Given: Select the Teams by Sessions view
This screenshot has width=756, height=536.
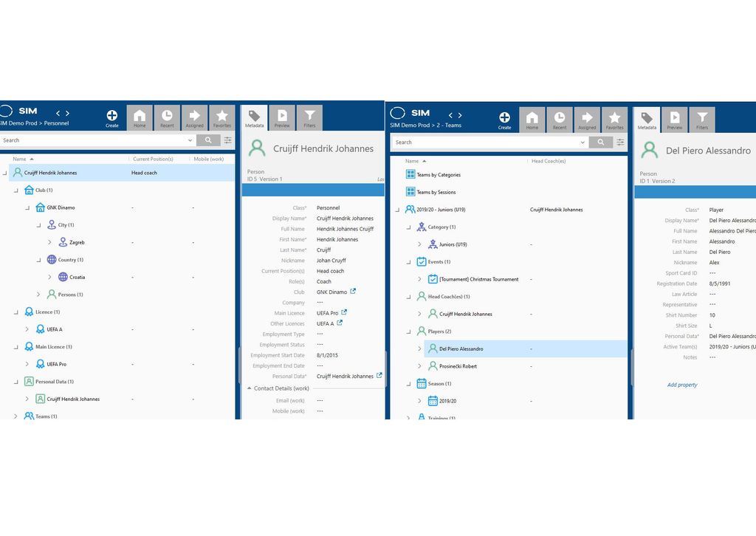Looking at the screenshot, I should point(436,192).
